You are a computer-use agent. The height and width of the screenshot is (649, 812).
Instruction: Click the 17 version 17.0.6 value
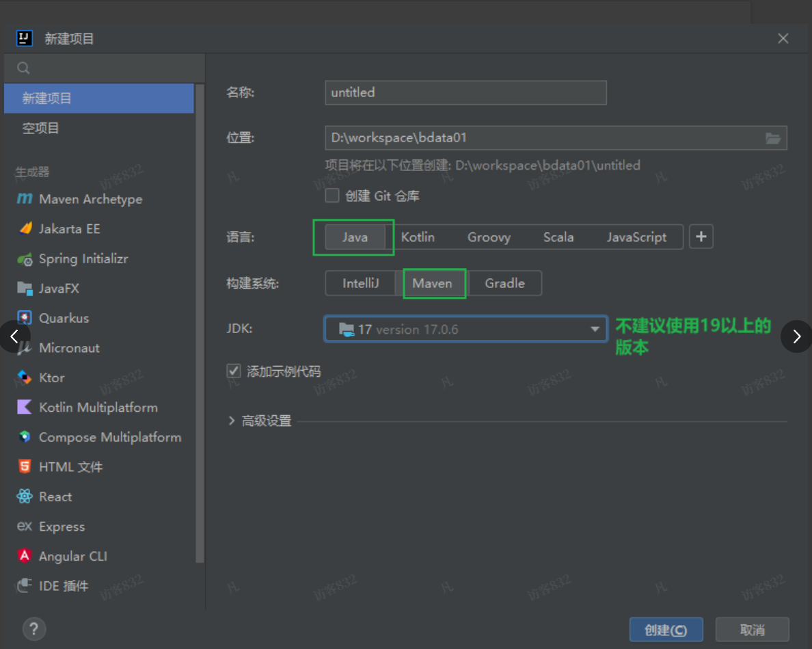(408, 330)
